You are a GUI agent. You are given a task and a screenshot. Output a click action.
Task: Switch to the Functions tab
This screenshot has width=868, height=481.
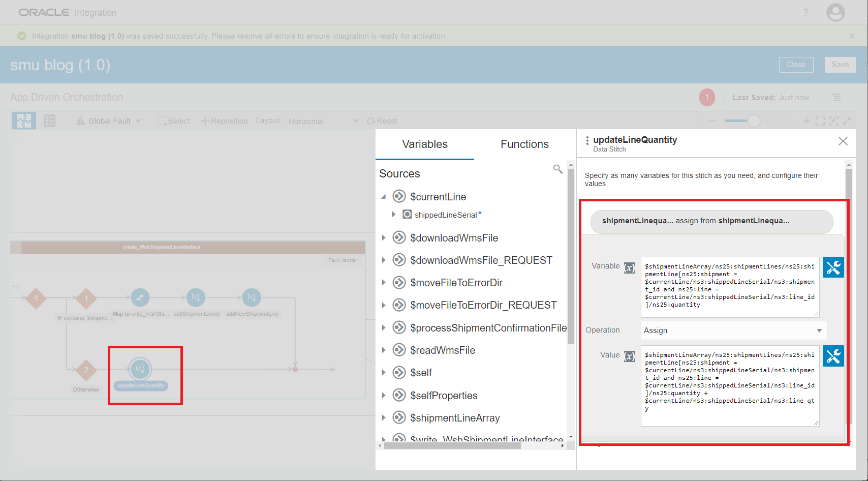tap(524, 144)
